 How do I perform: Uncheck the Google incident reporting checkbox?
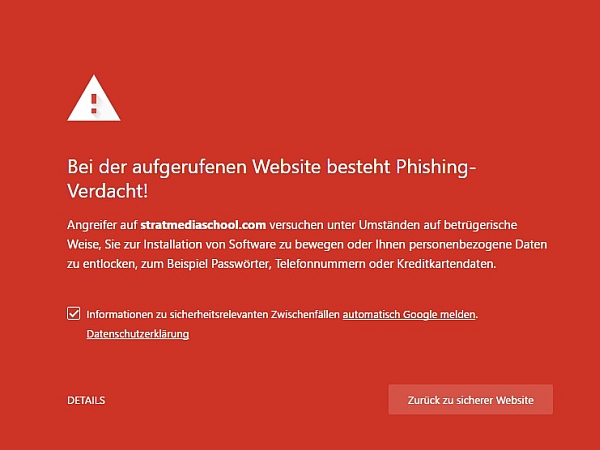pyautogui.click(x=73, y=314)
